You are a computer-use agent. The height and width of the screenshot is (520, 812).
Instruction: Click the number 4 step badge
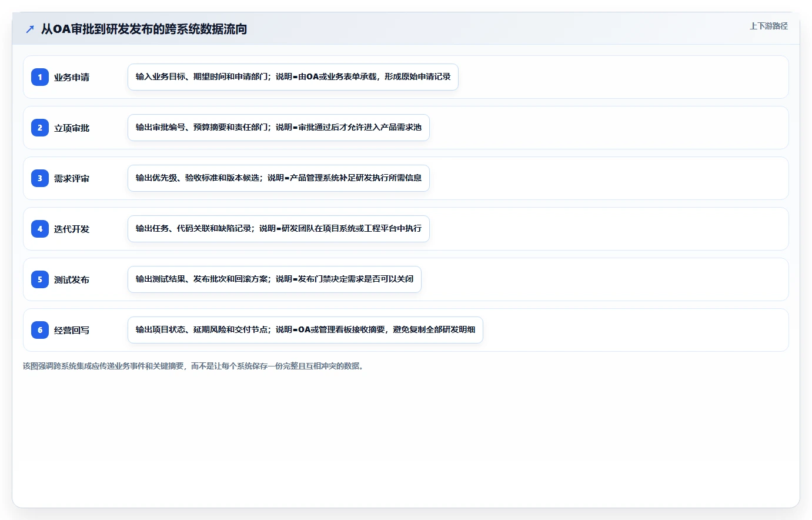click(x=40, y=229)
